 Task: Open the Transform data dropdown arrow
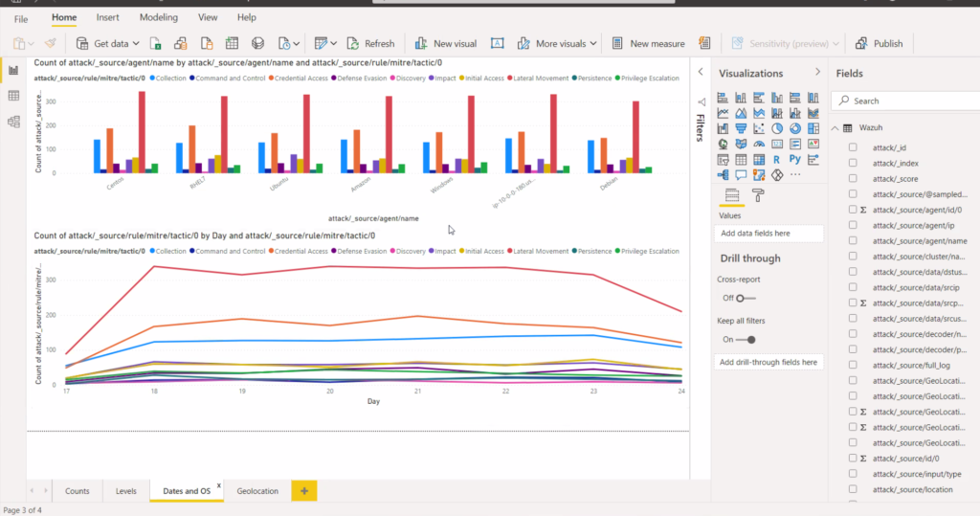334,44
